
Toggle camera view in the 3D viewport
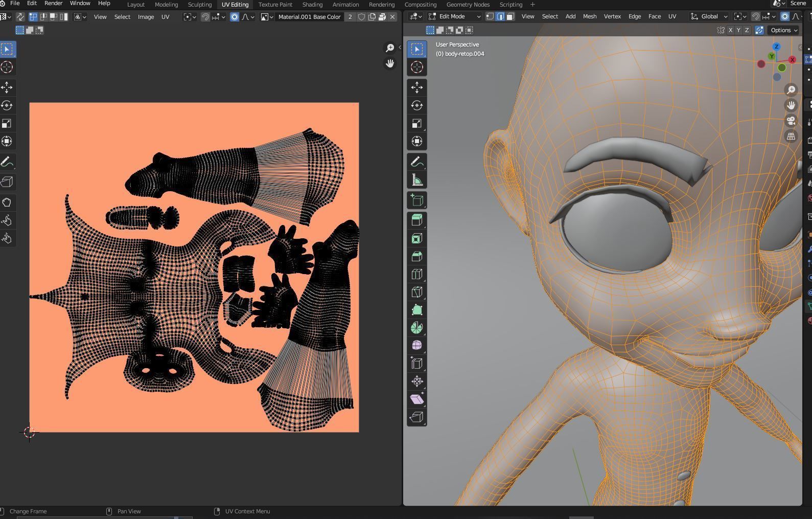point(791,121)
